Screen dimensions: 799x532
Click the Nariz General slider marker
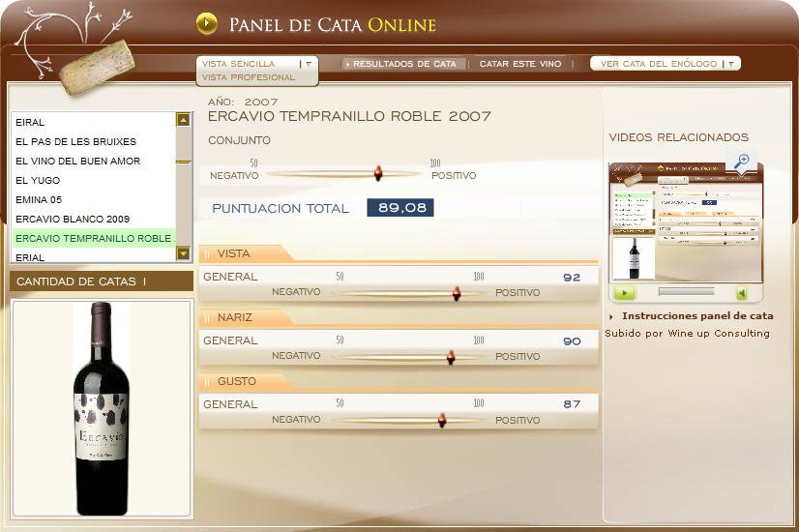(x=451, y=357)
